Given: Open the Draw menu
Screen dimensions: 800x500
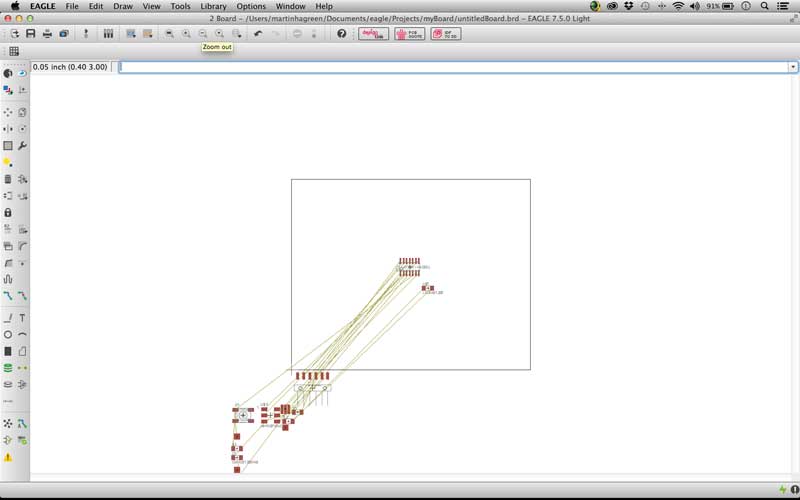Looking at the screenshot, I should 123,6.
